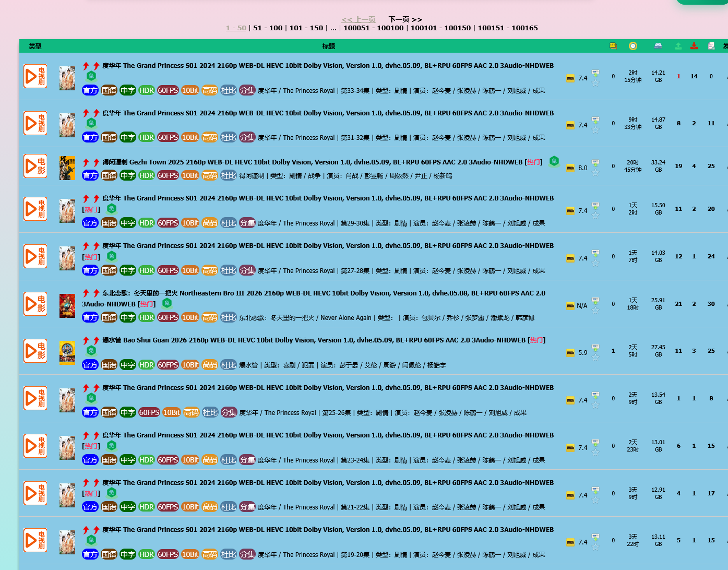Open the IMDb icon on Bao Shui Guan row
The height and width of the screenshot is (570, 728).
pyautogui.click(x=570, y=353)
